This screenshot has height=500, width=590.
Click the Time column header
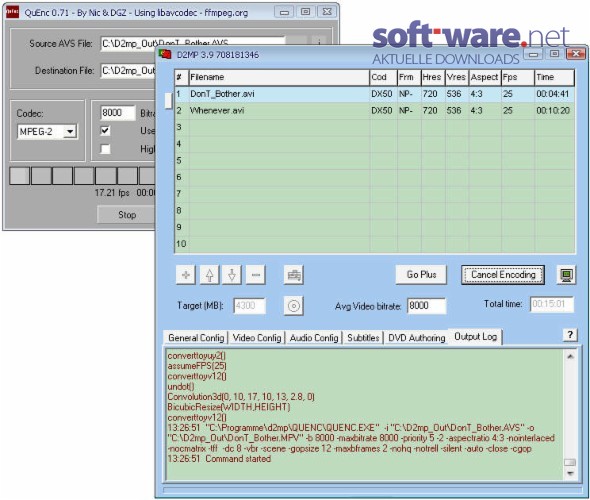555,78
